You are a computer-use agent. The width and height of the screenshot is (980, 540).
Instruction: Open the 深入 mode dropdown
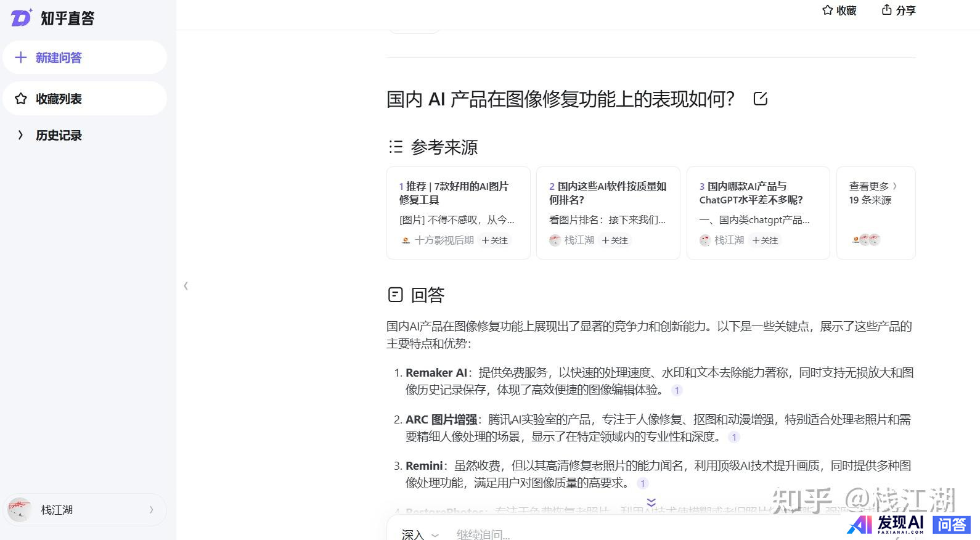(420, 534)
